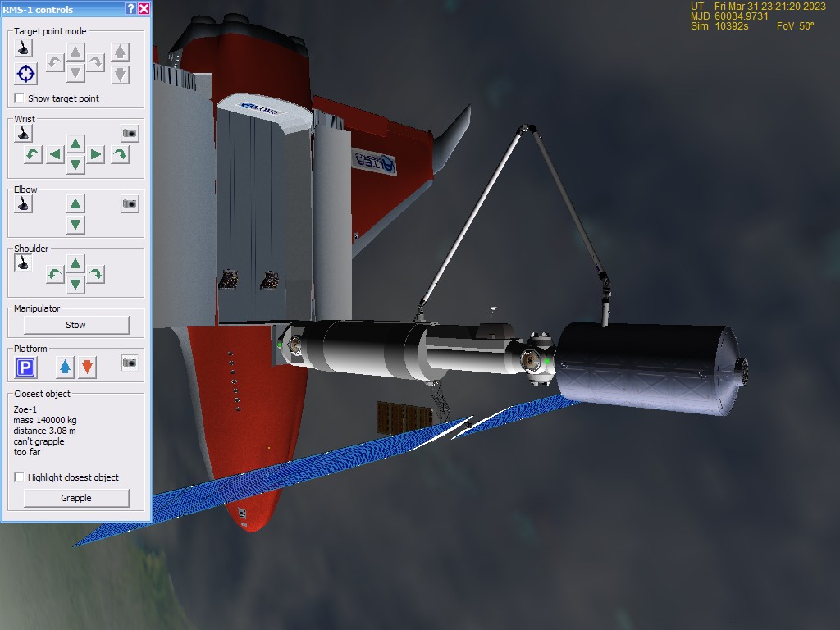Click the Shoulder joystick icon

point(23,263)
